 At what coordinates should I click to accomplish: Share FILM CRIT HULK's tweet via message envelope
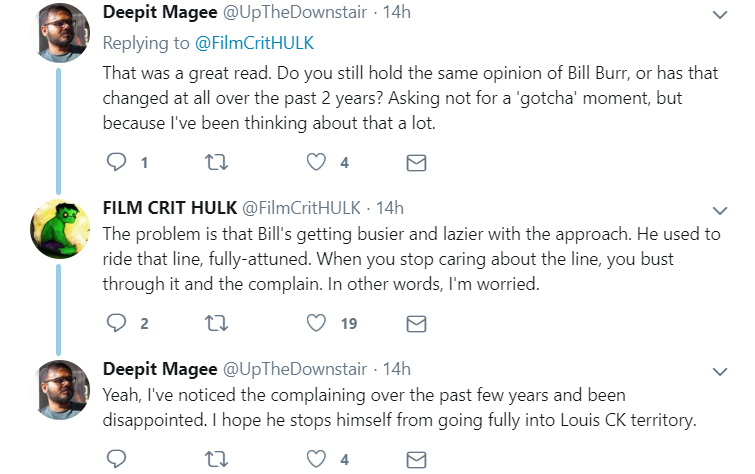(416, 324)
